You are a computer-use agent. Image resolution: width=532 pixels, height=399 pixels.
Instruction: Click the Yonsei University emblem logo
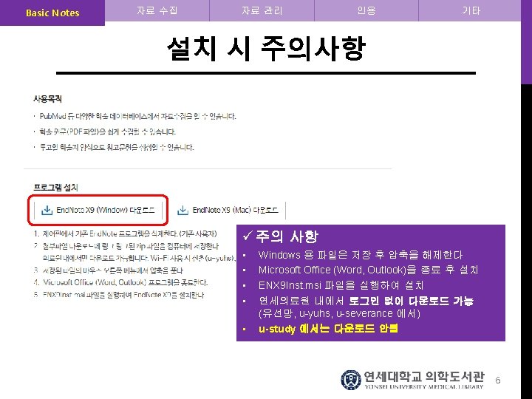351,380
